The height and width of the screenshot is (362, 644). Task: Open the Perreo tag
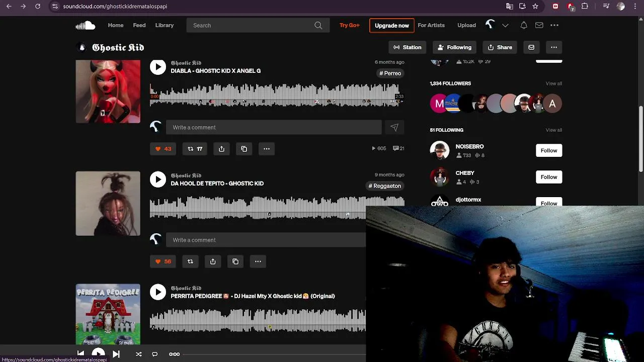tap(390, 73)
